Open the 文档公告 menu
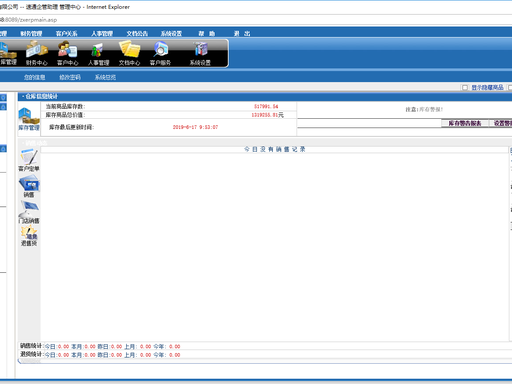 (x=137, y=33)
